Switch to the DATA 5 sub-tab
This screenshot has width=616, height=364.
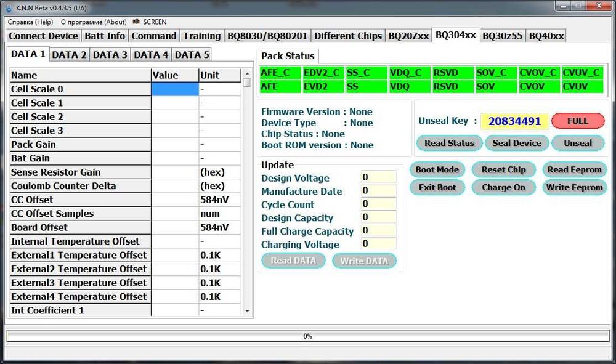(192, 55)
